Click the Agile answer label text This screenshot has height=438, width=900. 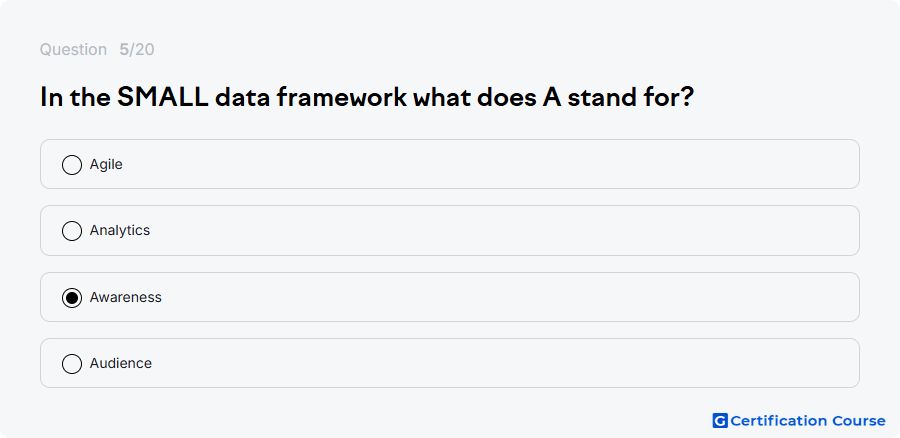106,165
